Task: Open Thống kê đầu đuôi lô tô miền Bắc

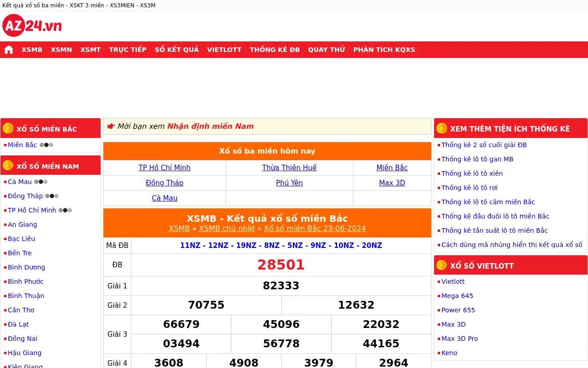Action: point(496,216)
